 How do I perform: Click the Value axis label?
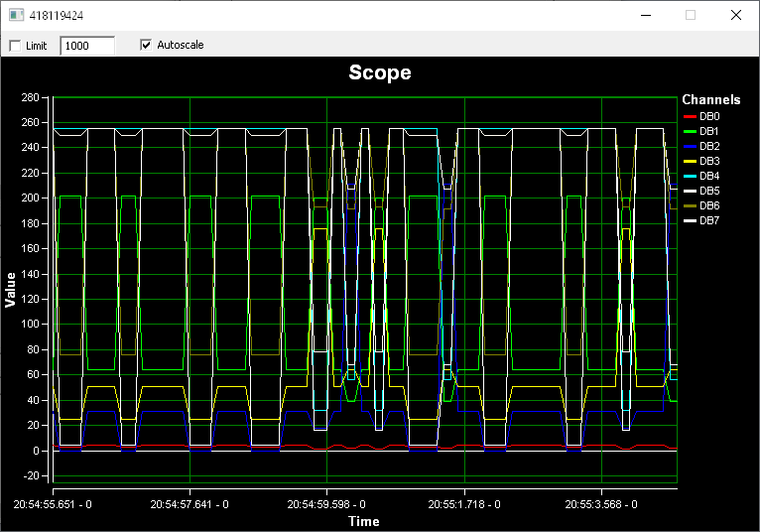(10, 290)
